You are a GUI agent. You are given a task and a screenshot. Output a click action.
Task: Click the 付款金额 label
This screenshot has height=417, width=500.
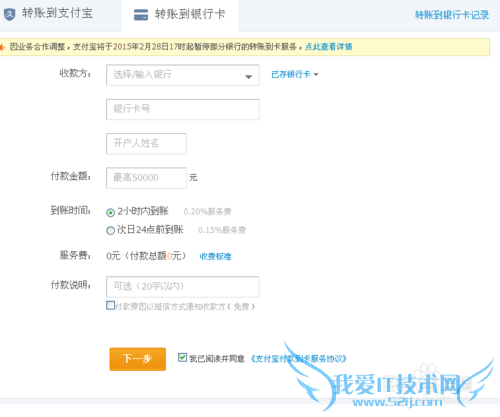pos(70,176)
